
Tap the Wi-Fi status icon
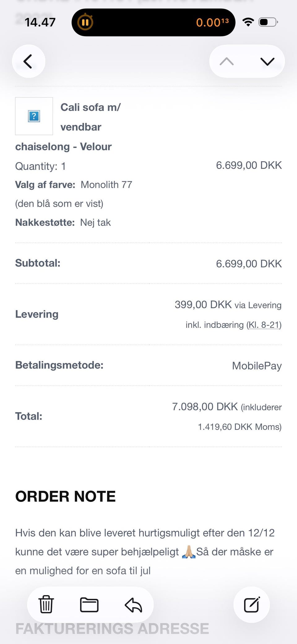coord(248,22)
